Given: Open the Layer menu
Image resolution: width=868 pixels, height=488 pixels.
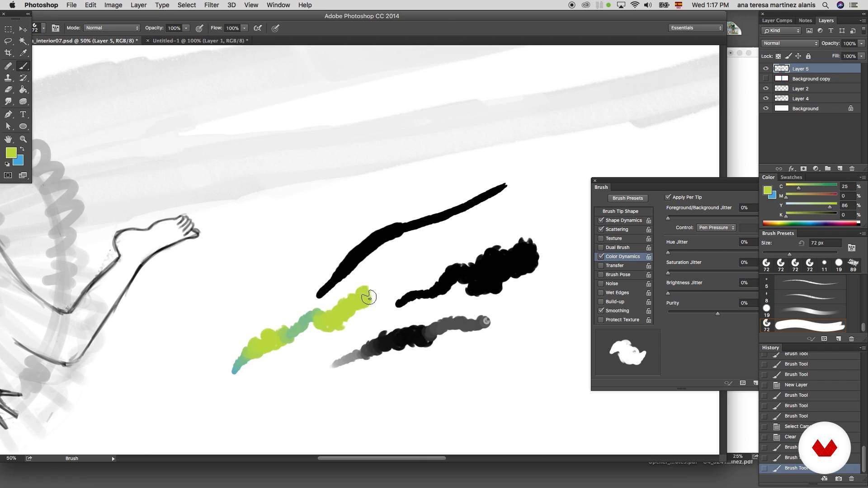Looking at the screenshot, I should pyautogui.click(x=138, y=5).
